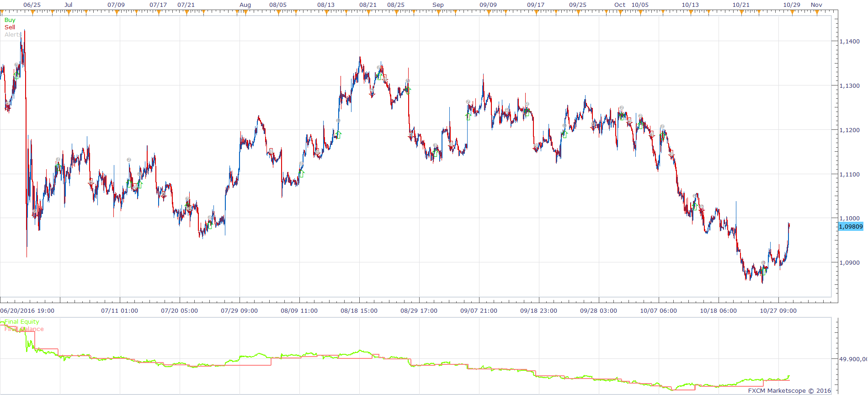Click the Sell legend label

coord(10,27)
